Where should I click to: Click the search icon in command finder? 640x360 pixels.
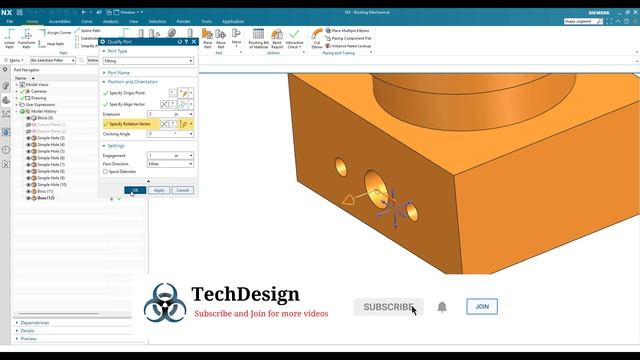(600, 21)
